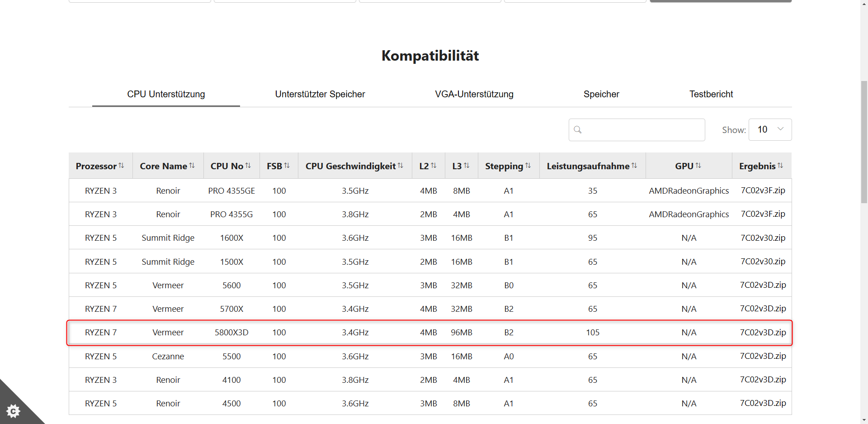
Task: Sort by CPU Geschwindigkeit arrows
Action: pos(401,166)
